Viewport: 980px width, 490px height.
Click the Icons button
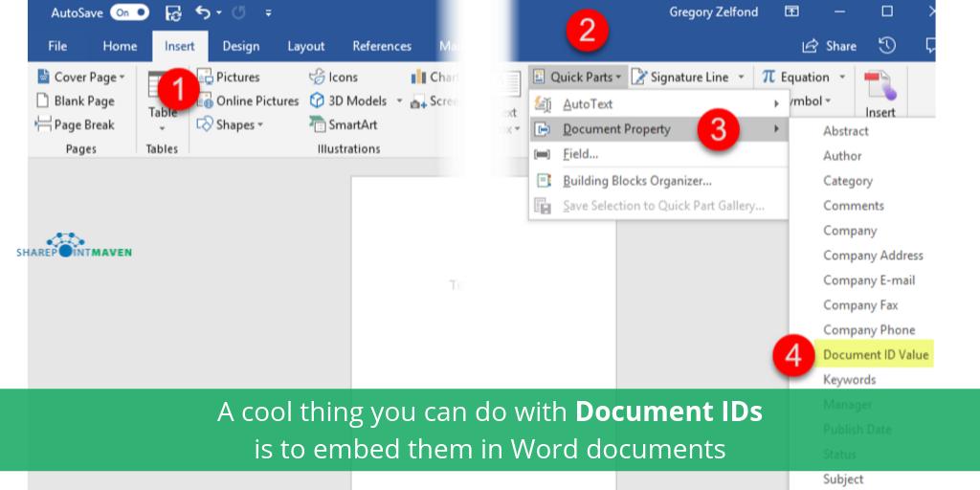(x=334, y=77)
